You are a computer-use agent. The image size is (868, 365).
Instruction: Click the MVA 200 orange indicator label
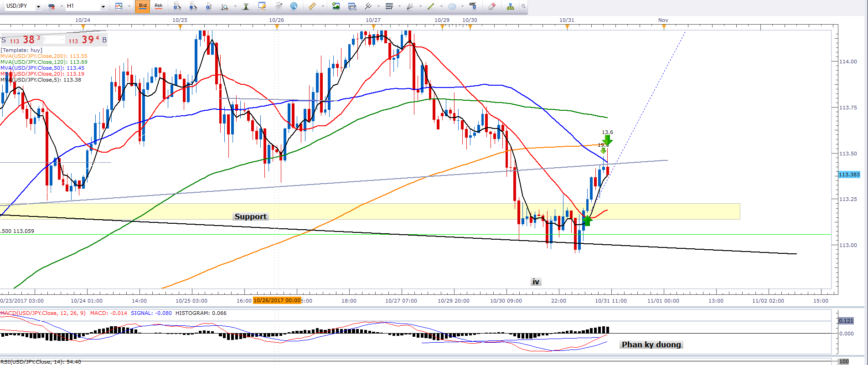pyautogui.click(x=44, y=56)
